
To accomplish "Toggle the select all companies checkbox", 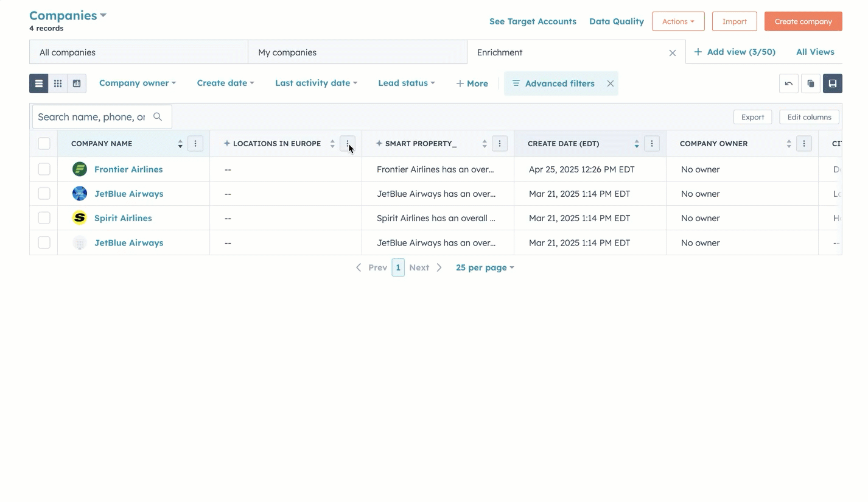I will 44,144.
